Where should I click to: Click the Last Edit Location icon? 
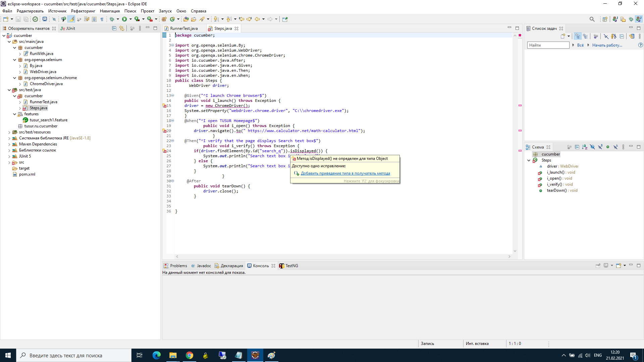pos(241,19)
